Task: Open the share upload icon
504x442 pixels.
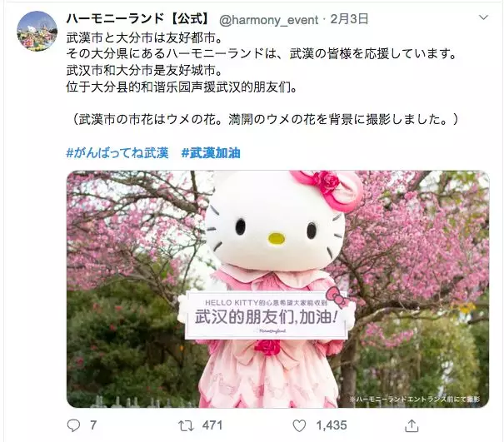Action: point(412,425)
